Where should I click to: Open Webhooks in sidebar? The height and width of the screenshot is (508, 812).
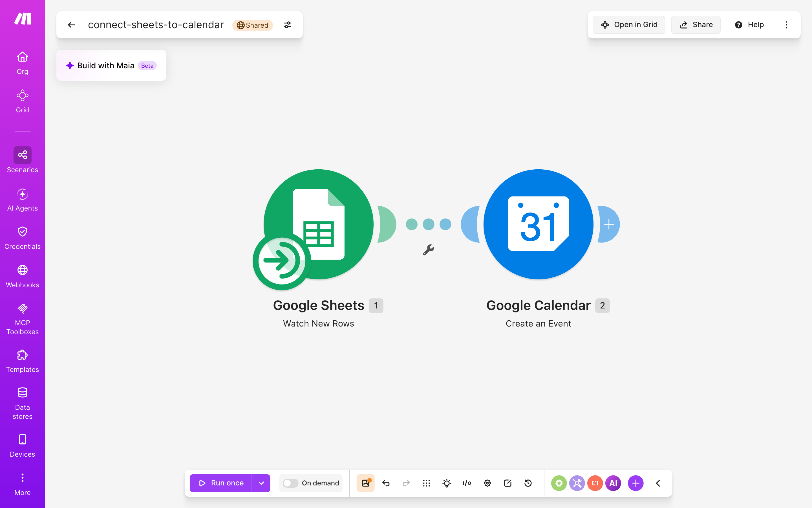tap(23, 277)
